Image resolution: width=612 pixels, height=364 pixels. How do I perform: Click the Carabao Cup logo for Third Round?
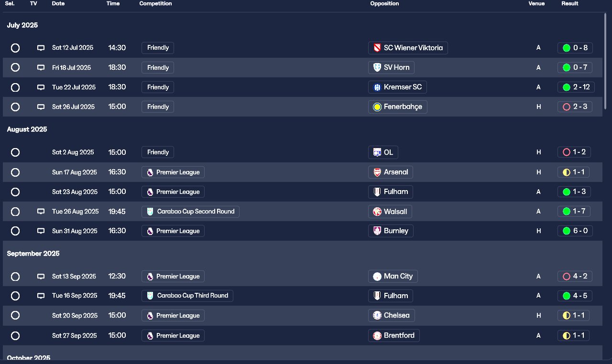coord(150,296)
